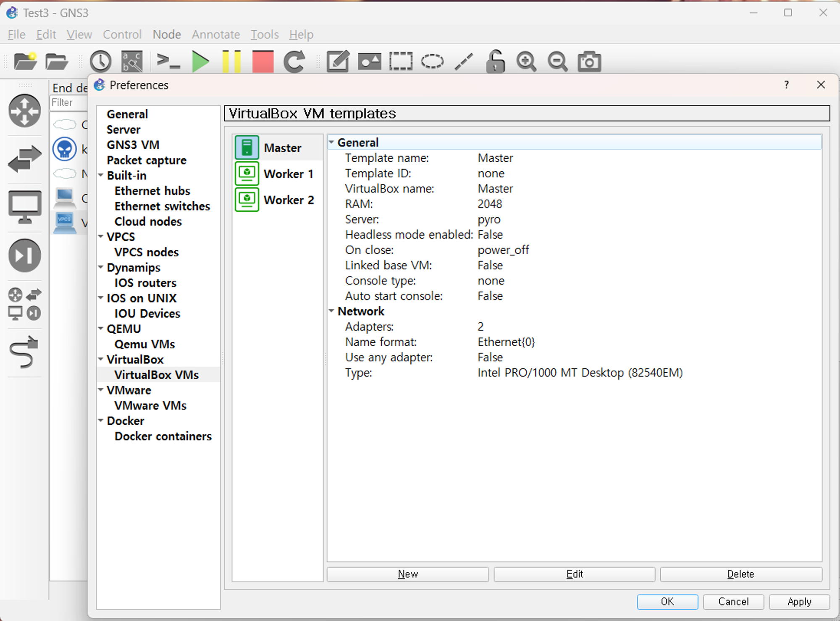
Task: Click the Preferences help question mark
Action: 786,85
